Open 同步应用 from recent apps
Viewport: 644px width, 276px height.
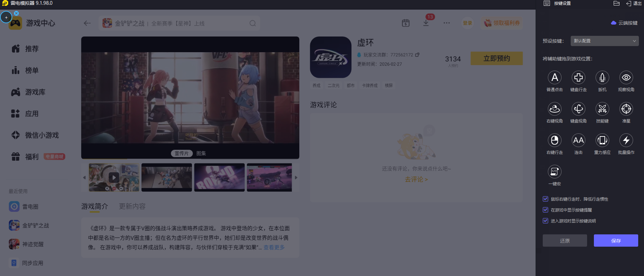[x=26, y=263]
